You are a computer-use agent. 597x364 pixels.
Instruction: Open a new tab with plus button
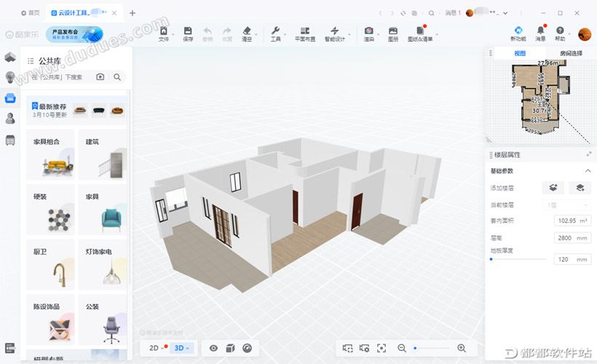[x=132, y=13]
